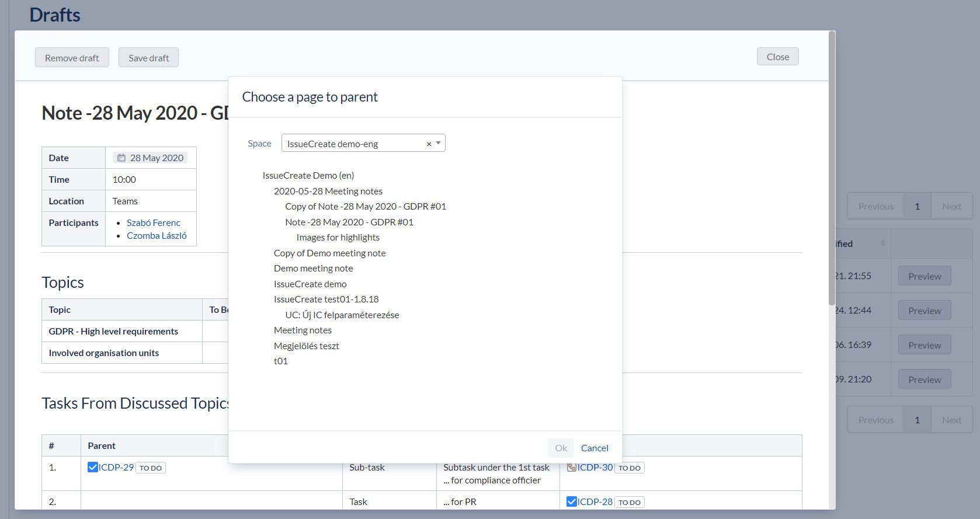This screenshot has width=980, height=519.
Task: Click the Remove draft button
Action: [x=72, y=57]
